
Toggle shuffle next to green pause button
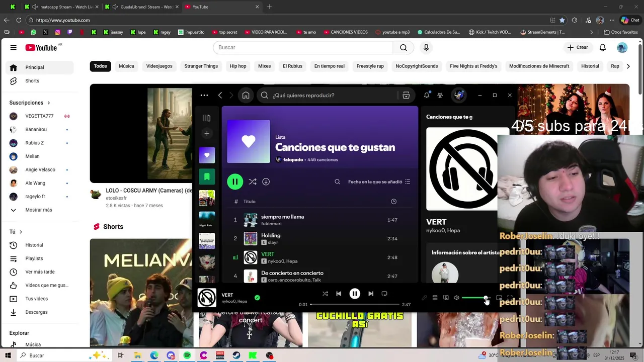pos(253,182)
